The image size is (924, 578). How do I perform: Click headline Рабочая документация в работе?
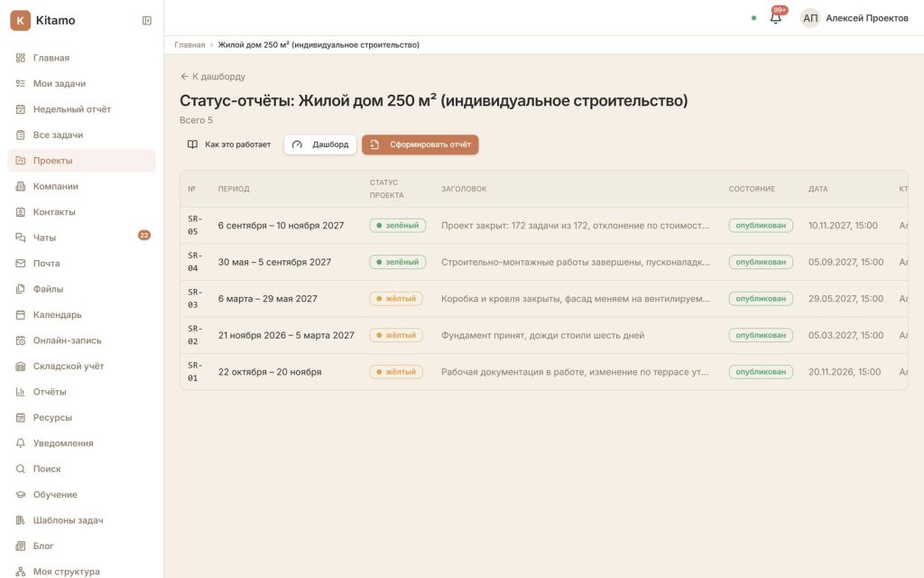pyautogui.click(x=575, y=371)
